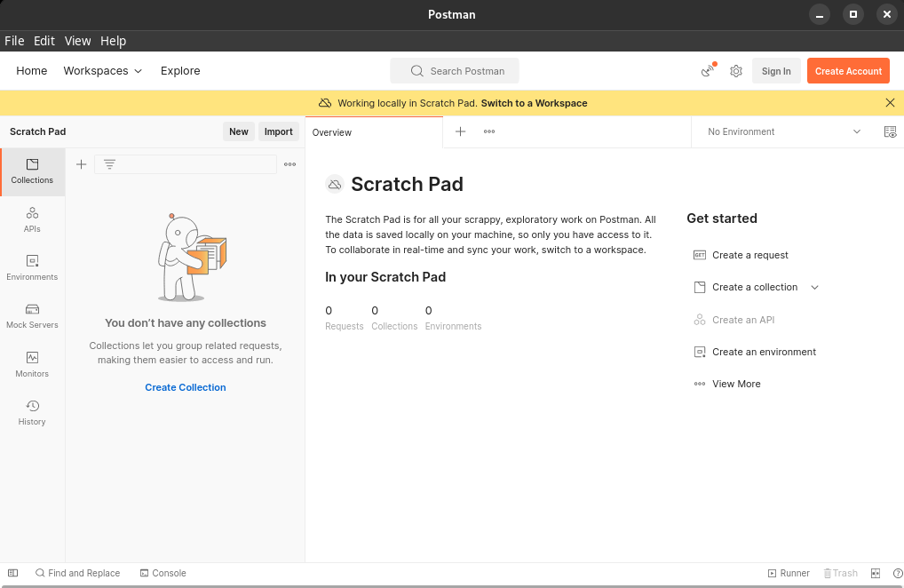
Task: Focus the collections filter input field
Action: point(185,164)
